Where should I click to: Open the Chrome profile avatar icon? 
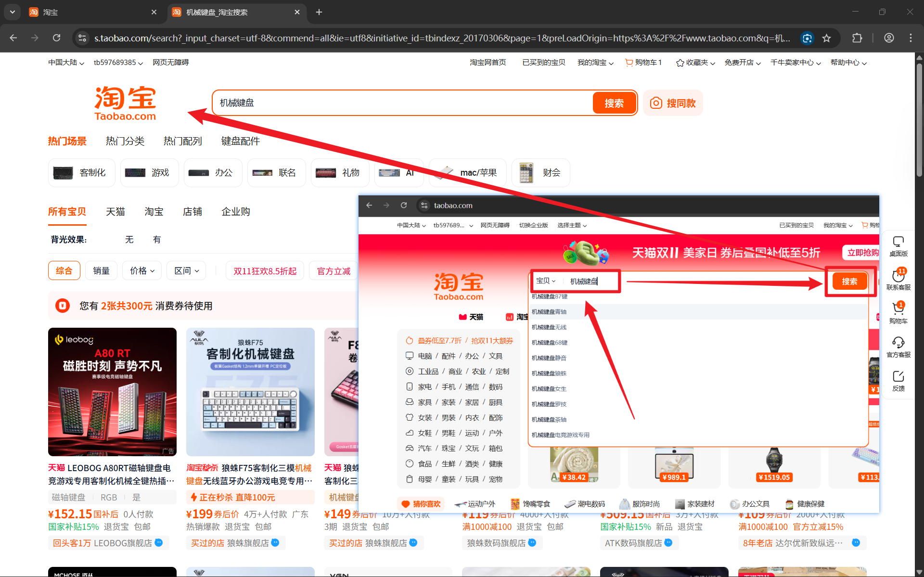[889, 38]
